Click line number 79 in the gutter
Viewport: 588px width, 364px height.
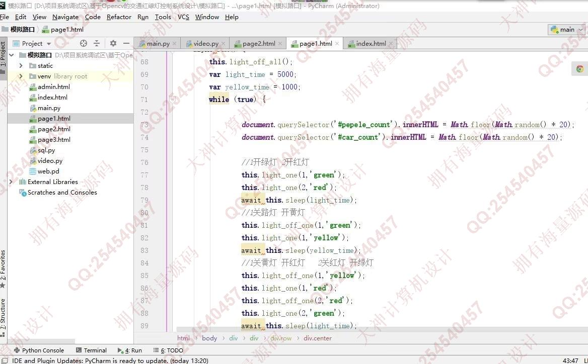(144, 200)
